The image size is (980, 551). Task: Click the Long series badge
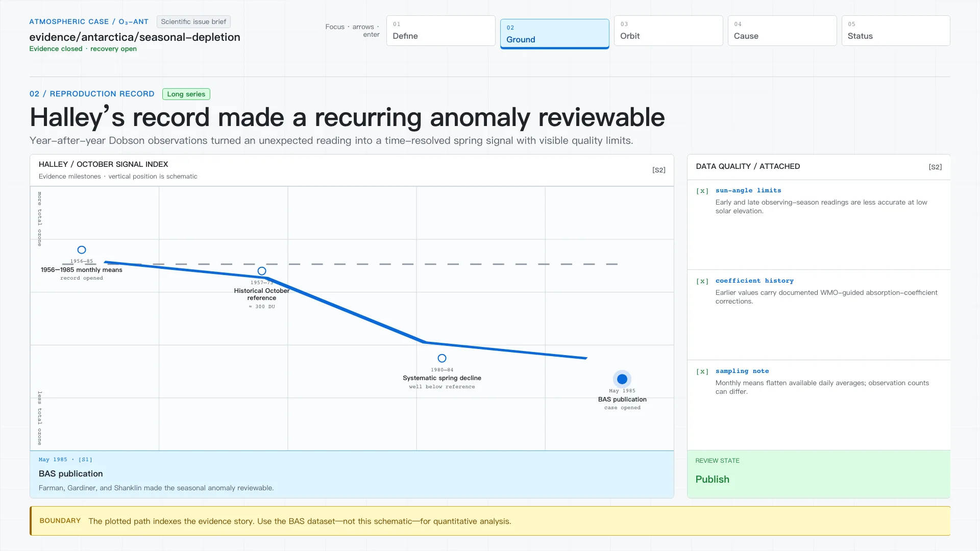(186, 94)
